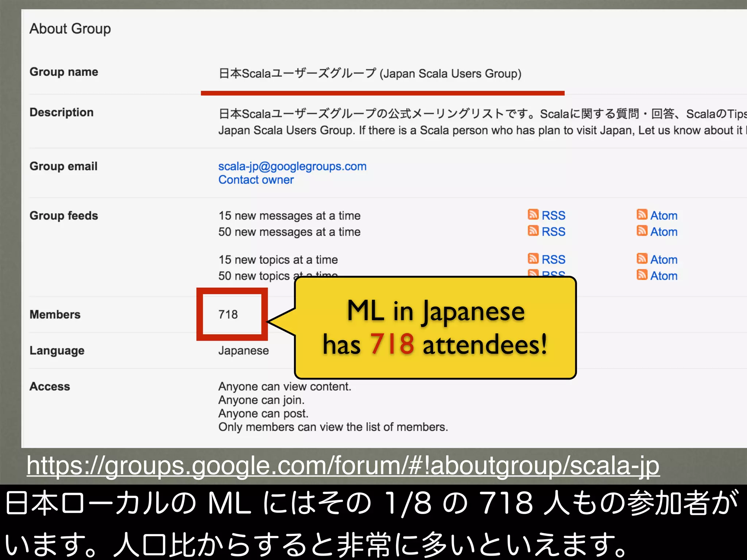This screenshot has width=747, height=560.
Task: Click the Group feeds label
Action: pos(64,215)
